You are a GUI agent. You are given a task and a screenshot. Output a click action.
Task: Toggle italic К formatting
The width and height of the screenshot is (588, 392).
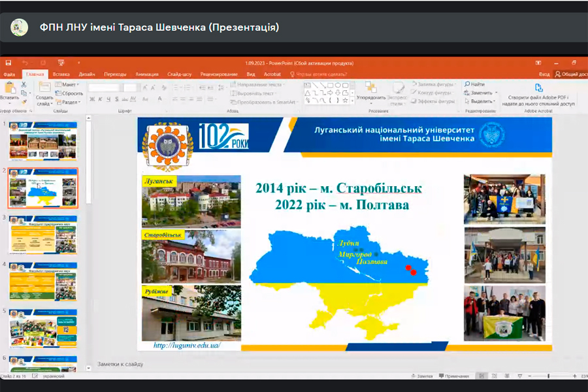click(101, 100)
